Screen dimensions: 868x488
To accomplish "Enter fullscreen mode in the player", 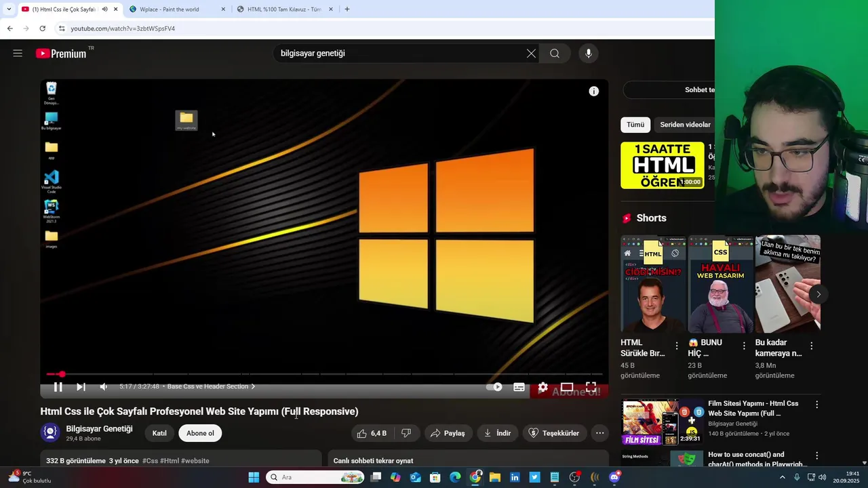I will [591, 387].
